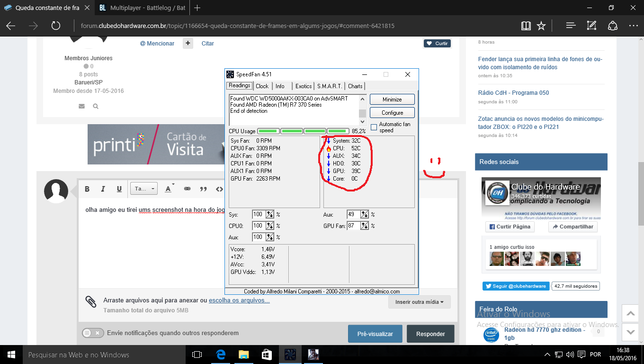Adjust the CPU0 fan speed spinner
The width and height of the screenshot is (644, 364).
click(270, 226)
